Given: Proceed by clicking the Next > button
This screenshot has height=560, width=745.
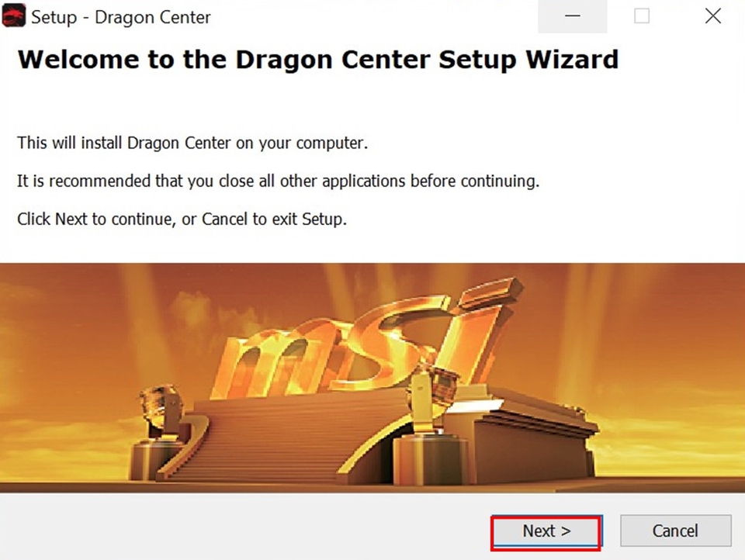Looking at the screenshot, I should [546, 531].
